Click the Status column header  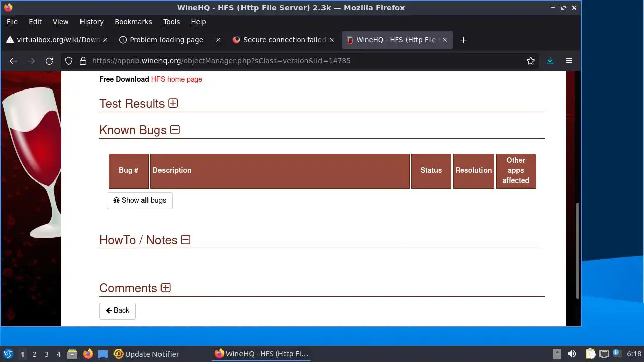[431, 171]
